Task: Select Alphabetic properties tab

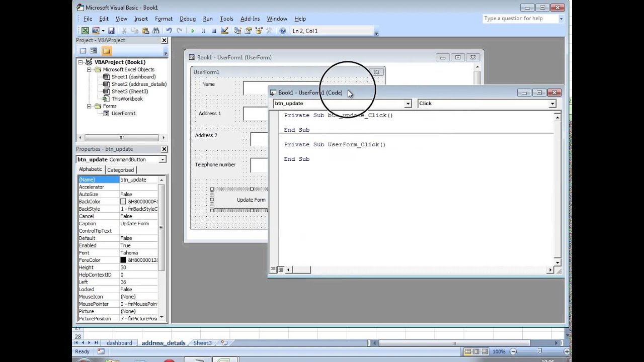Action: point(91,169)
